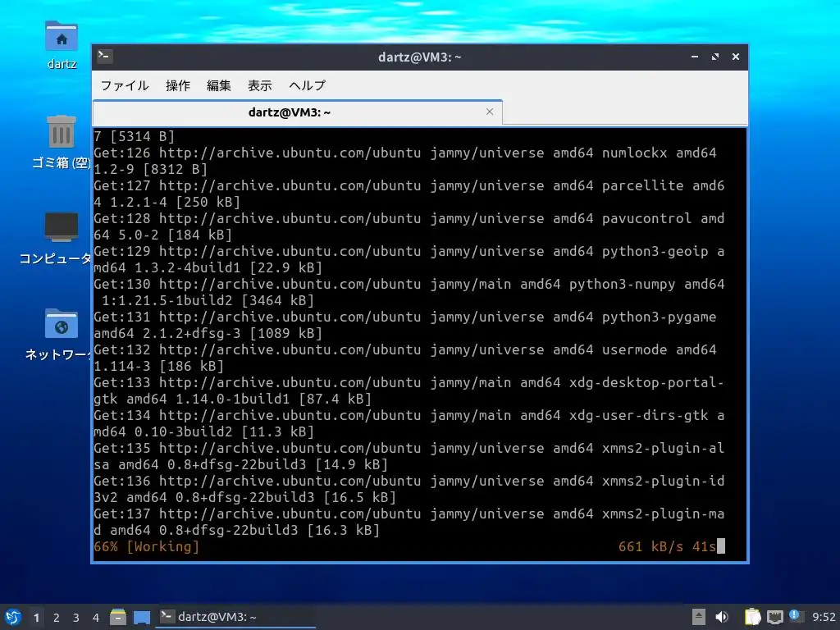Switch to workspace 1
The image size is (840, 630).
[36, 618]
